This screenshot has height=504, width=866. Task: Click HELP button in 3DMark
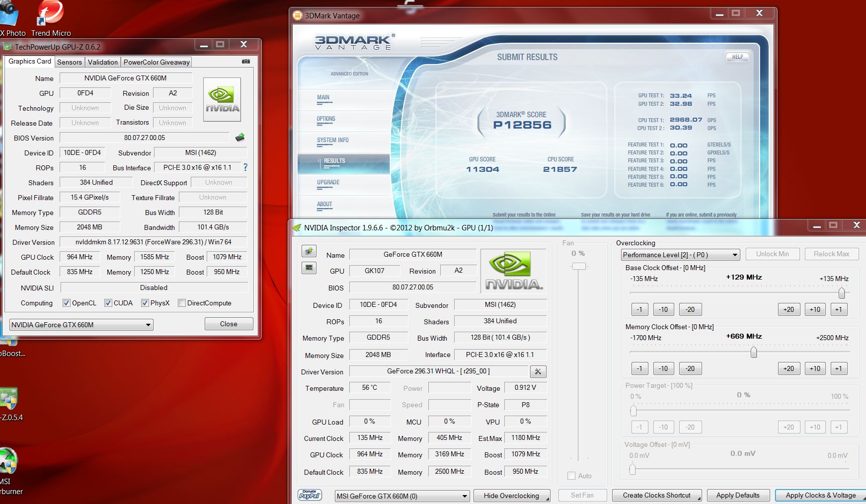[737, 57]
